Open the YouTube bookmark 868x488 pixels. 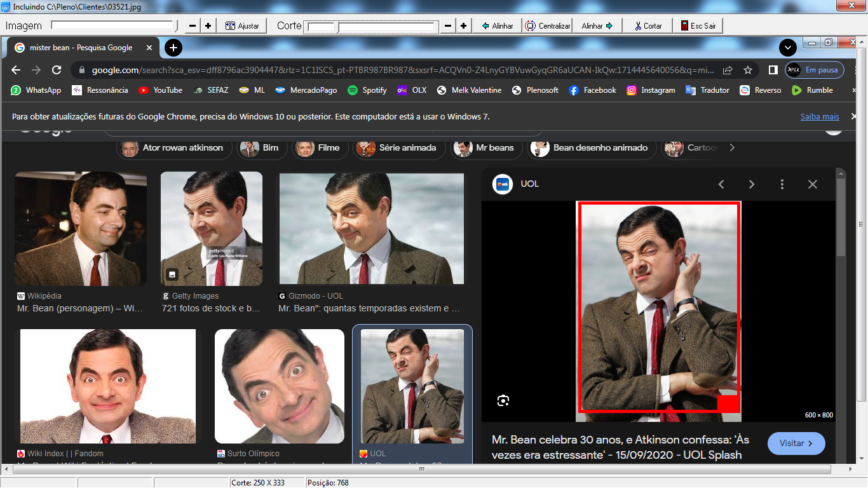160,90
